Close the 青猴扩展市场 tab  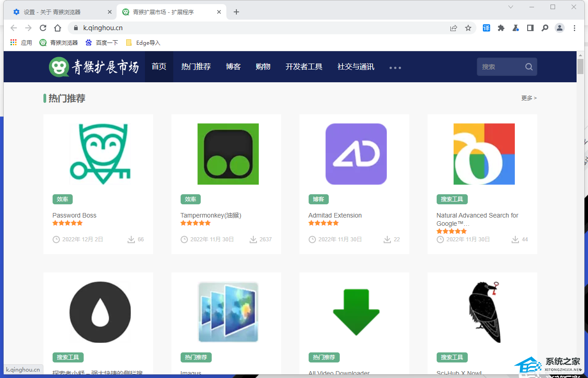(x=219, y=12)
